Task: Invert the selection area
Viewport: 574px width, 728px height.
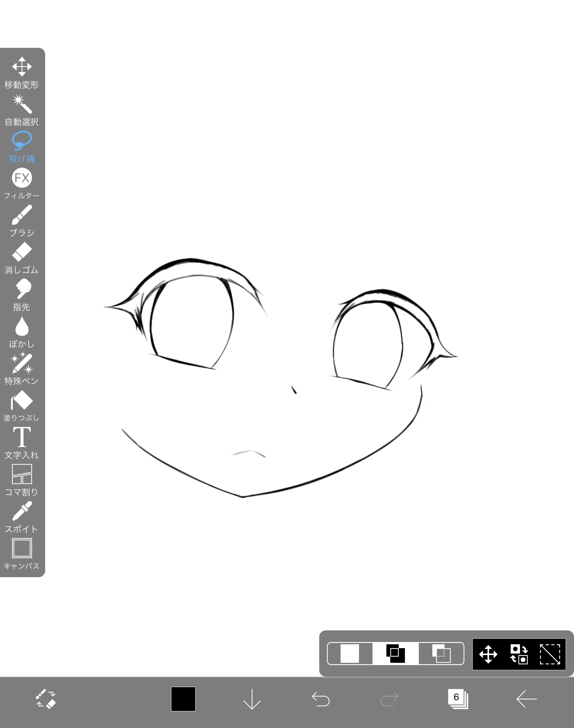Action: (519, 654)
